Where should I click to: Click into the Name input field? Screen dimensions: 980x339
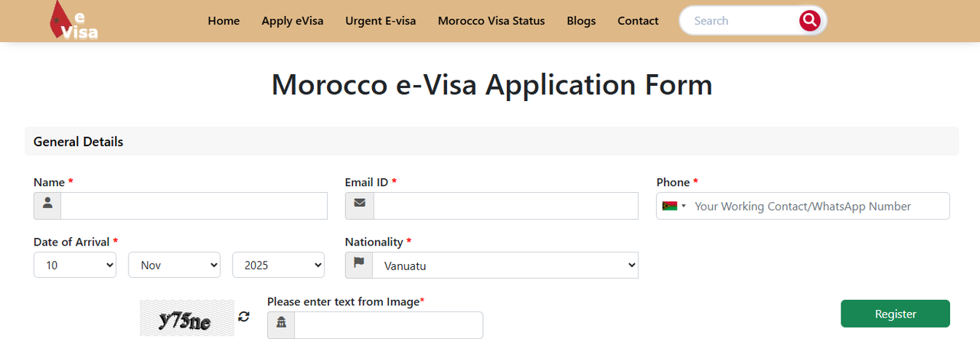click(194, 206)
